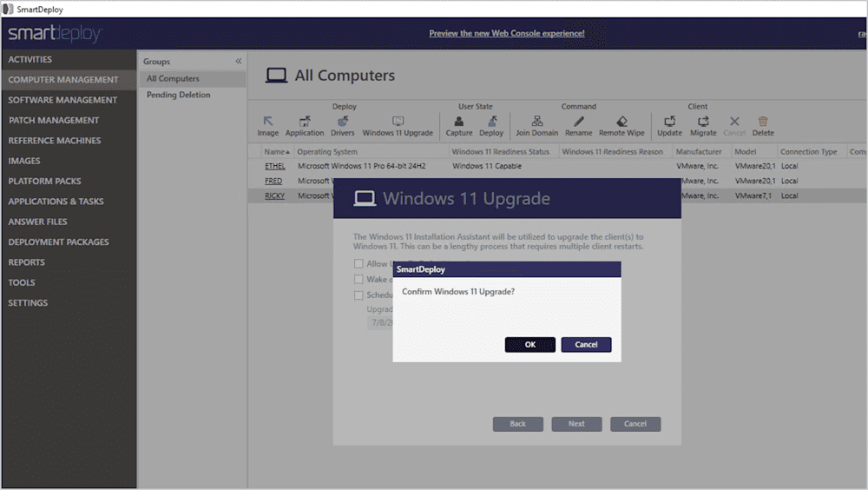Click Back in the upgrade wizard
Viewport: 868px width, 490px height.
click(517, 424)
